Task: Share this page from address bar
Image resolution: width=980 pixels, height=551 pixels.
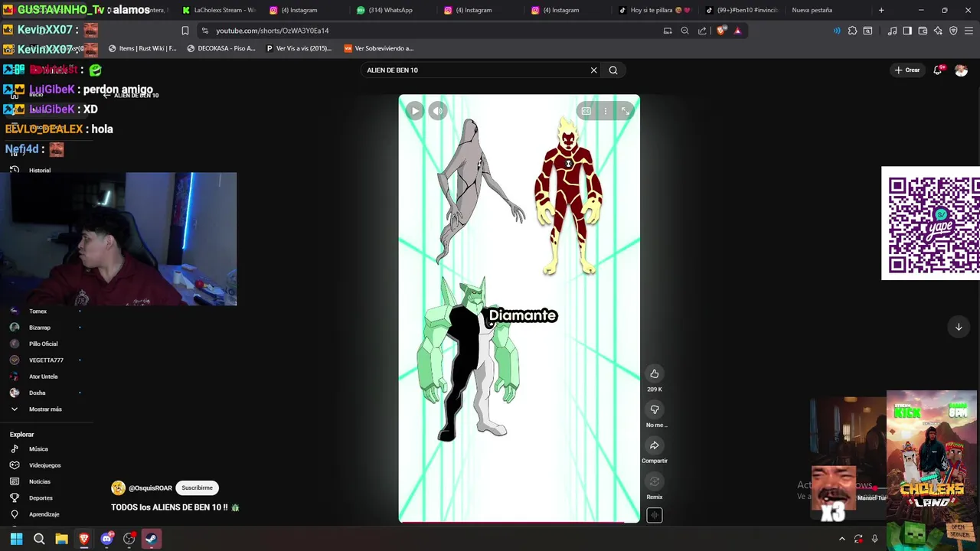Action: [x=702, y=31]
